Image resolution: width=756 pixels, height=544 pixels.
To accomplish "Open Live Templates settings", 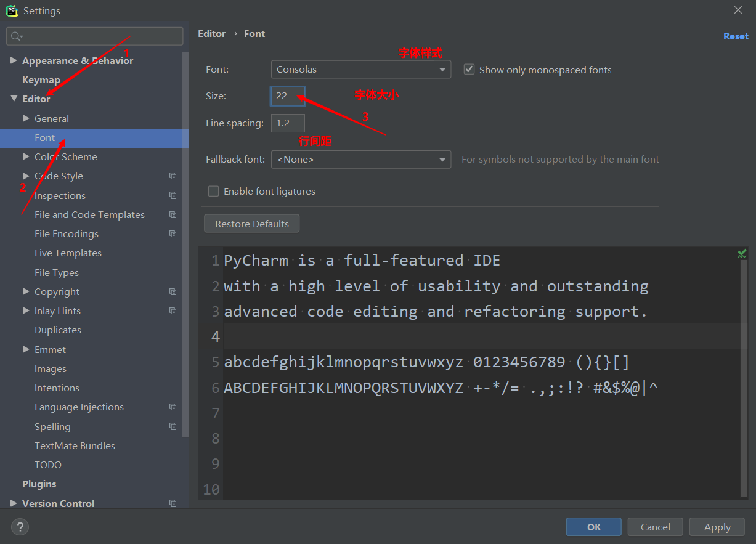I will (x=68, y=253).
